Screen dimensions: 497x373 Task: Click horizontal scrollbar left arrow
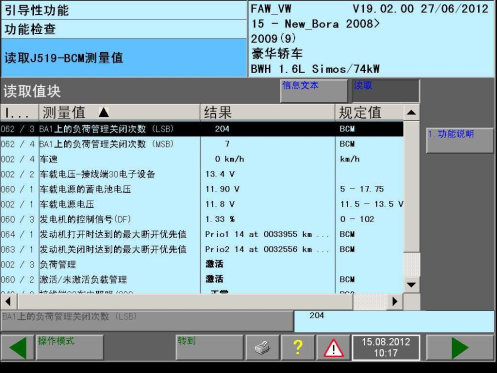(x=8, y=301)
